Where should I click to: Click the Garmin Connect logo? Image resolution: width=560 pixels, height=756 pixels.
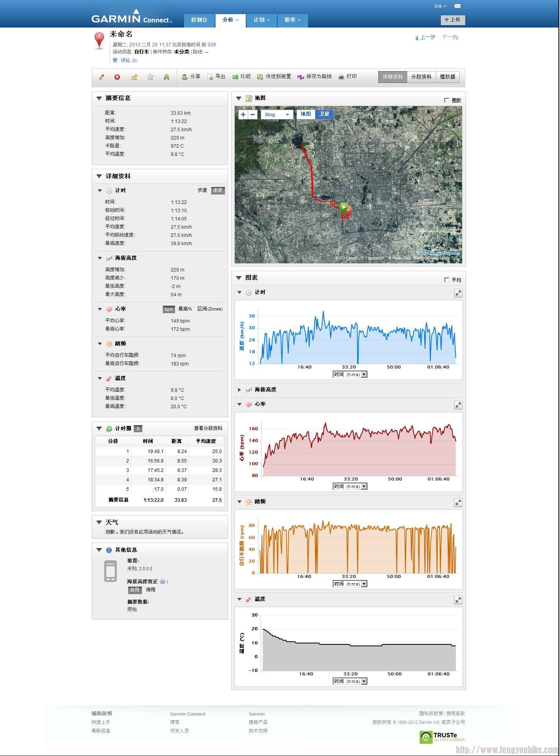click(132, 17)
